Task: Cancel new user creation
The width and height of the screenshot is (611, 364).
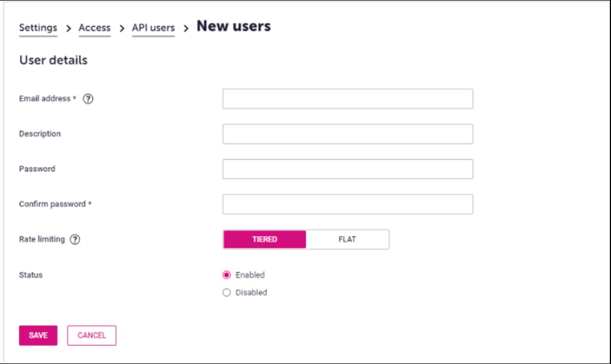Action: 92,335
